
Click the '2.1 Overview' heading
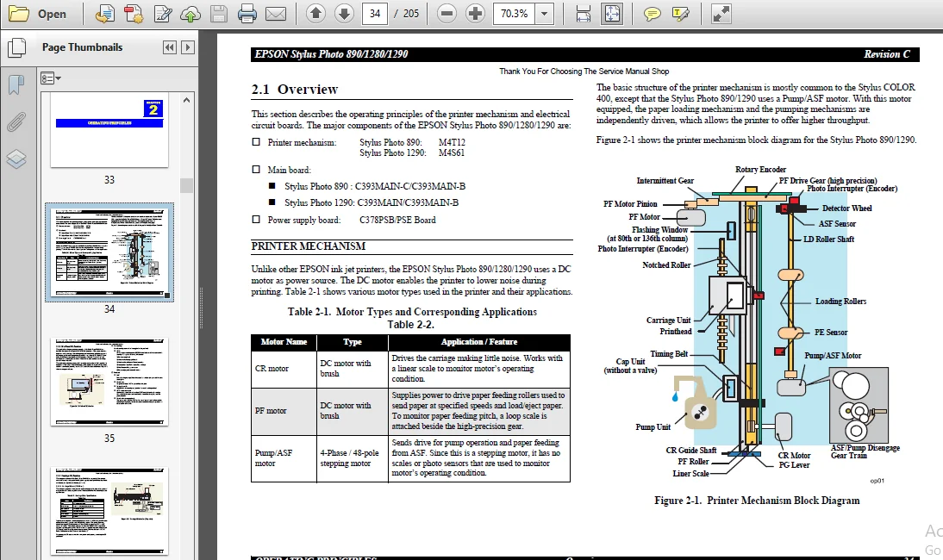pos(295,90)
